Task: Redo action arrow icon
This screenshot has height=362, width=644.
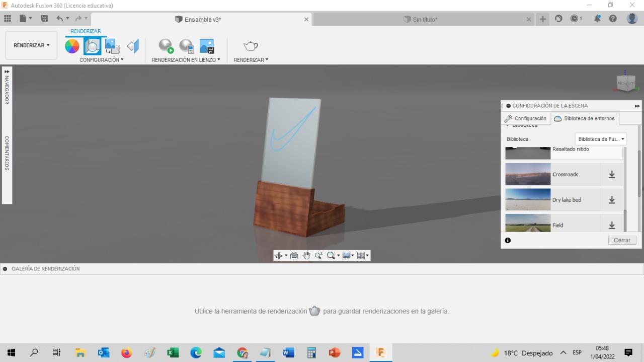Action: click(x=78, y=19)
